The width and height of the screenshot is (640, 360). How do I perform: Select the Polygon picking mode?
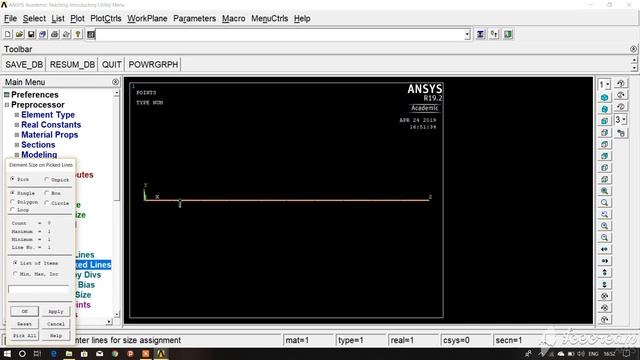(x=13, y=202)
